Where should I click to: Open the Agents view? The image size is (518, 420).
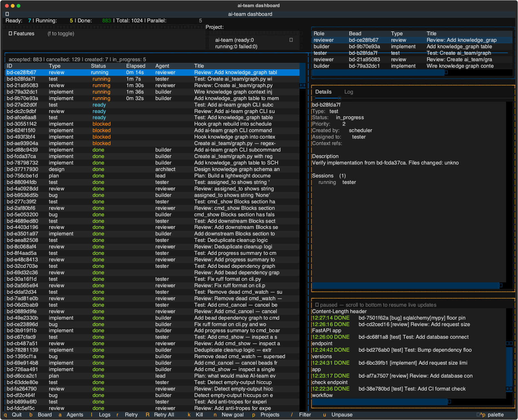[x=75, y=414]
